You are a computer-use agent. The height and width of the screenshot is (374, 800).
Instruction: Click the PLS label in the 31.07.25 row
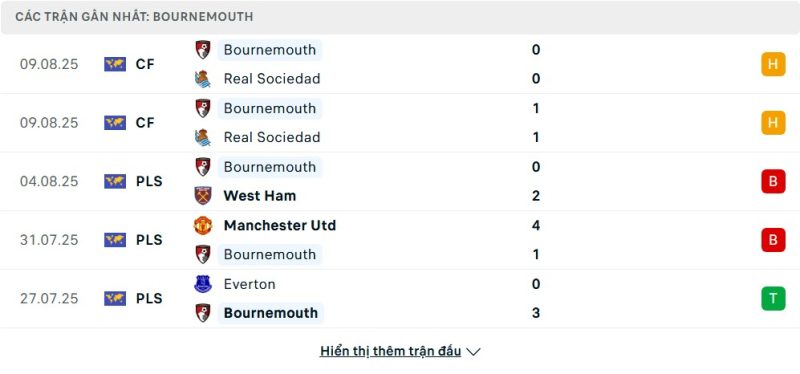click(x=149, y=240)
